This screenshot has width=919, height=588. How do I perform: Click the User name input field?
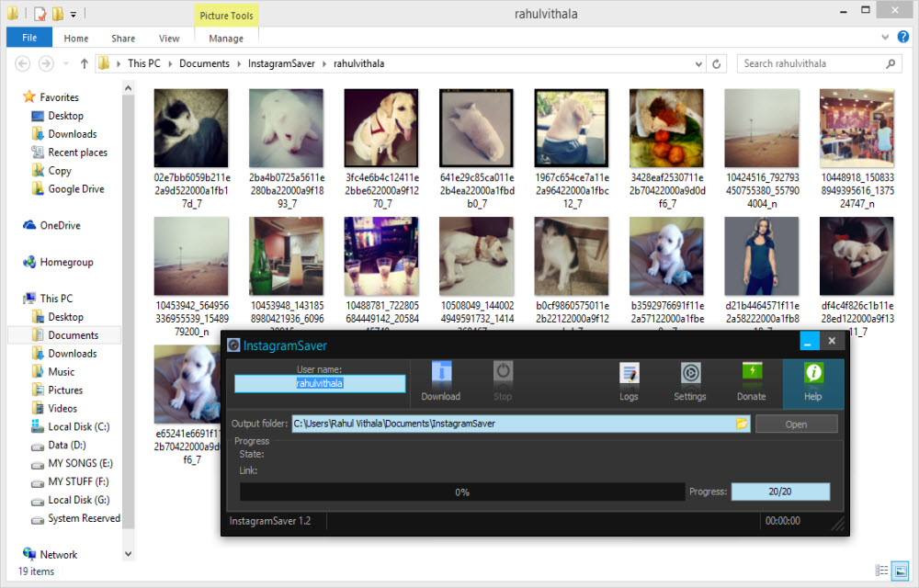[320, 384]
